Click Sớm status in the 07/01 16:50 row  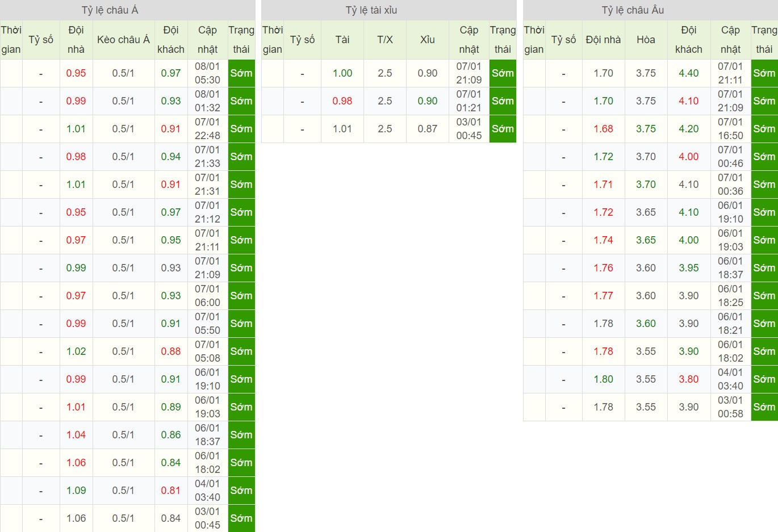(x=764, y=129)
